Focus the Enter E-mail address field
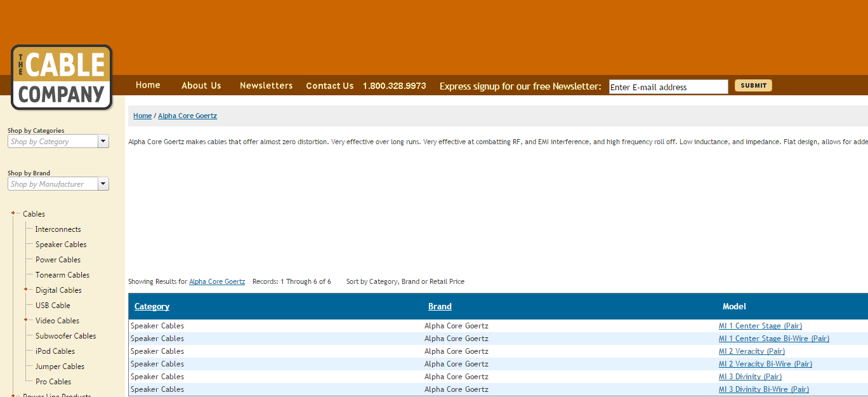This screenshot has width=868, height=397. click(x=667, y=87)
